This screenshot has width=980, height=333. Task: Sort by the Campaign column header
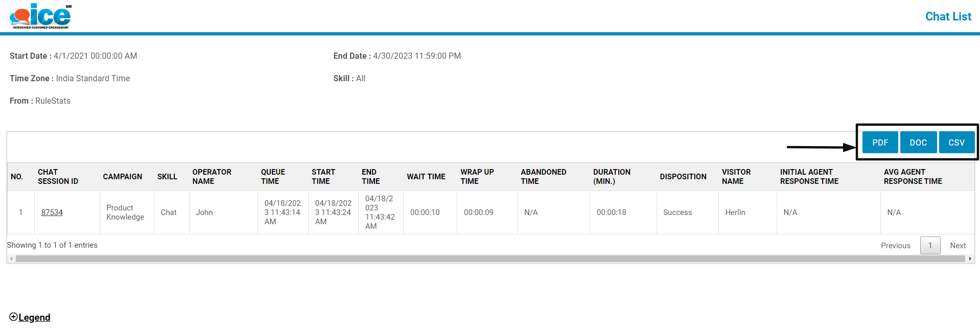click(x=123, y=177)
